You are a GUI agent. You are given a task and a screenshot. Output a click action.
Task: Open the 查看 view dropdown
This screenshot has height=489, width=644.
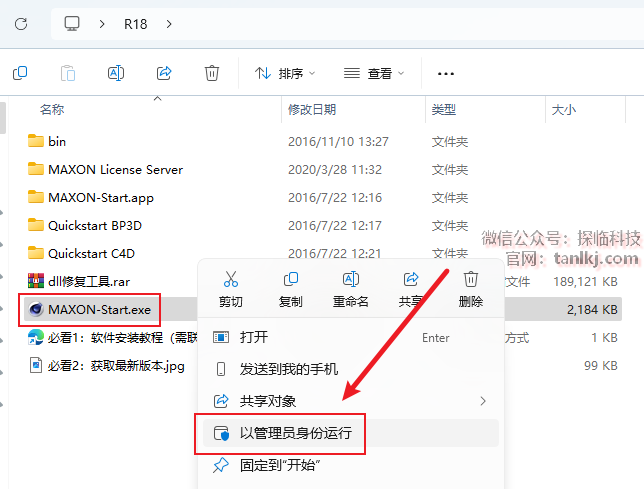coord(374,73)
